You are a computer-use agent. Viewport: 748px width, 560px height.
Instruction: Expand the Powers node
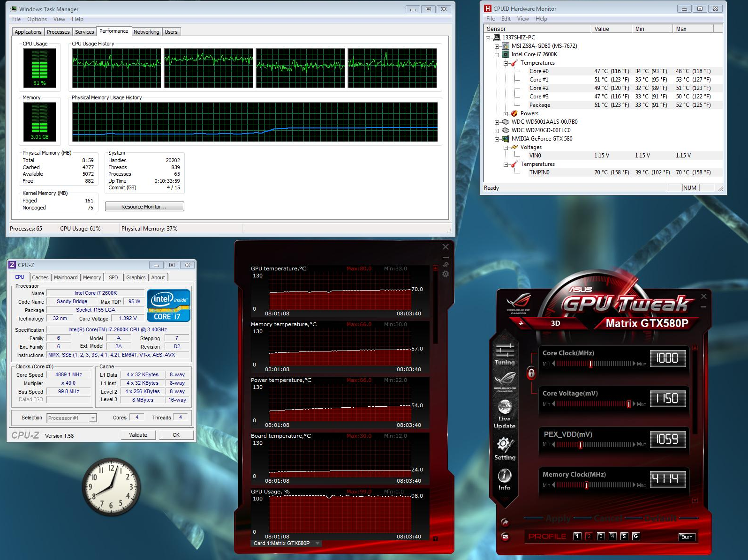[x=506, y=113]
